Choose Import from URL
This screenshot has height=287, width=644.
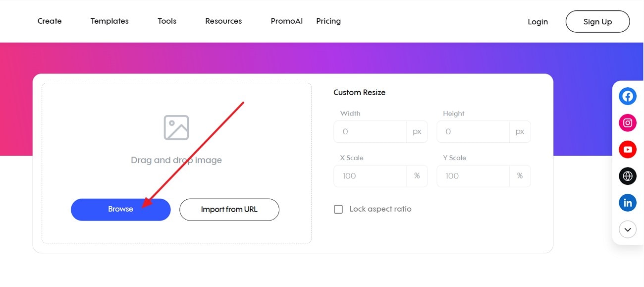pyautogui.click(x=229, y=210)
